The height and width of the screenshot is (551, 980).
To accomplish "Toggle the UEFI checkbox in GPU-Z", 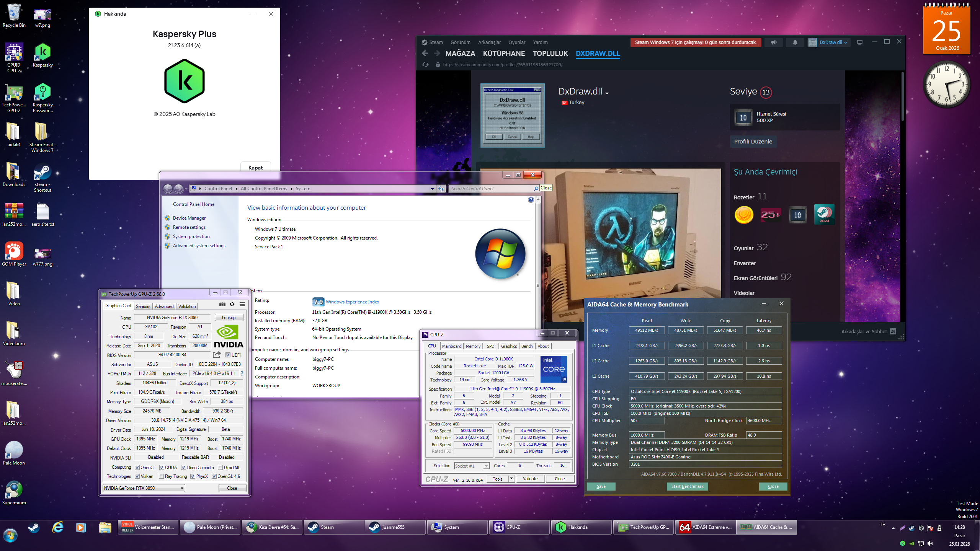I will [x=228, y=355].
